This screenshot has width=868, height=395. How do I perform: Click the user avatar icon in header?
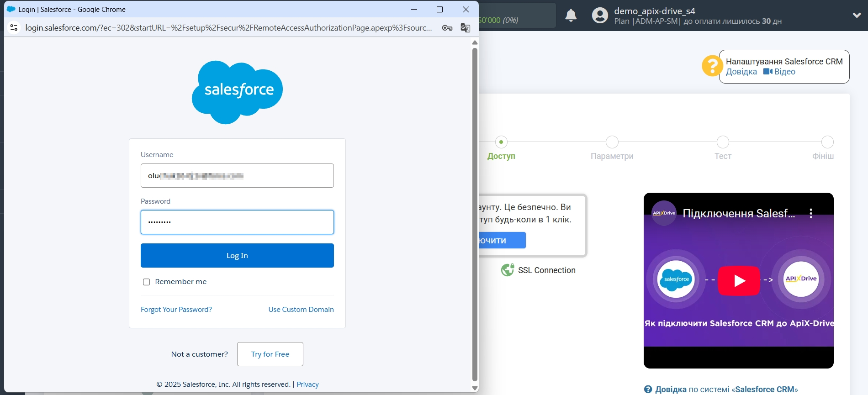[600, 16]
